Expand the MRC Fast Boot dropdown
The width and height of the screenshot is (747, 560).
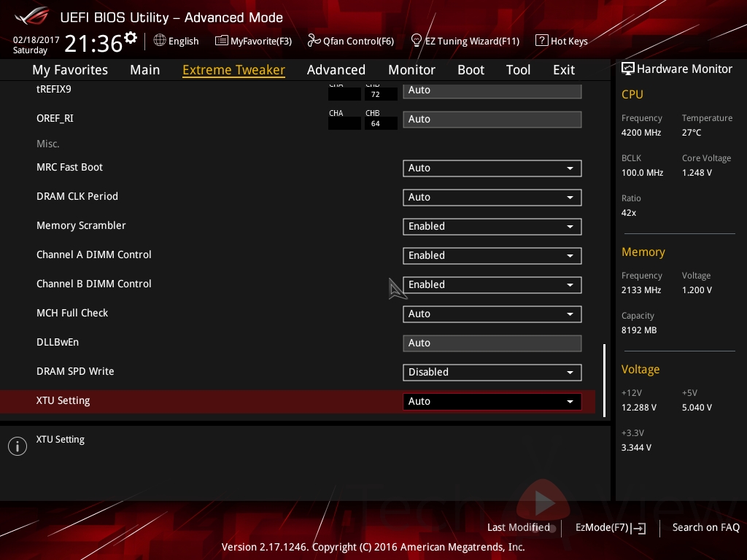pos(492,168)
